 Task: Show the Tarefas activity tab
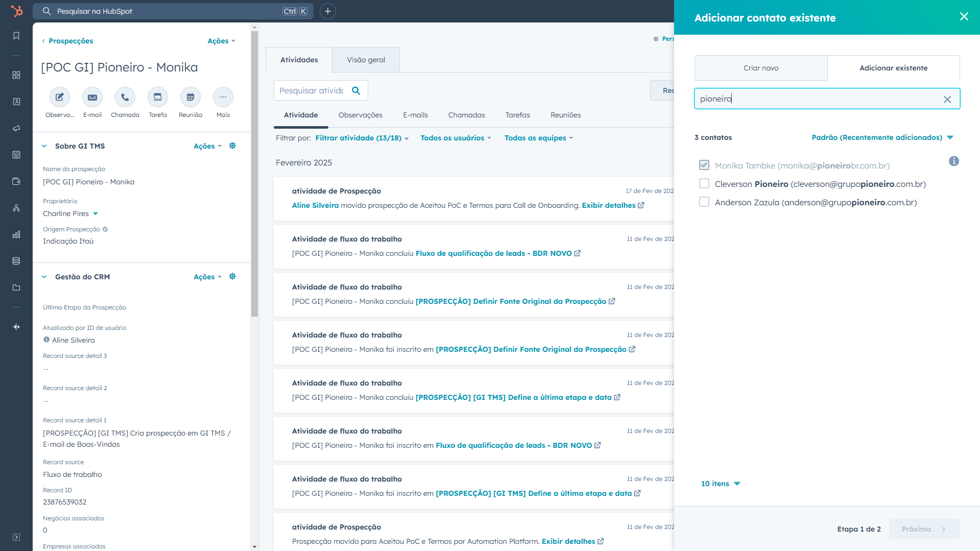click(x=518, y=115)
